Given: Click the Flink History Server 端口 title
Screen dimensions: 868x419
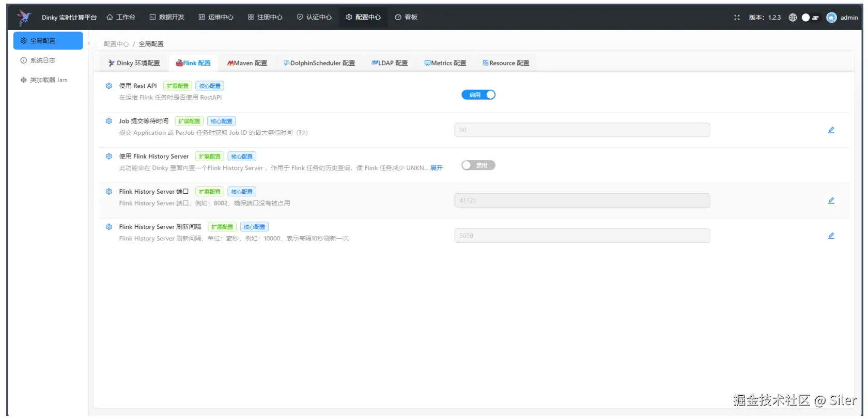Looking at the screenshot, I should [154, 192].
